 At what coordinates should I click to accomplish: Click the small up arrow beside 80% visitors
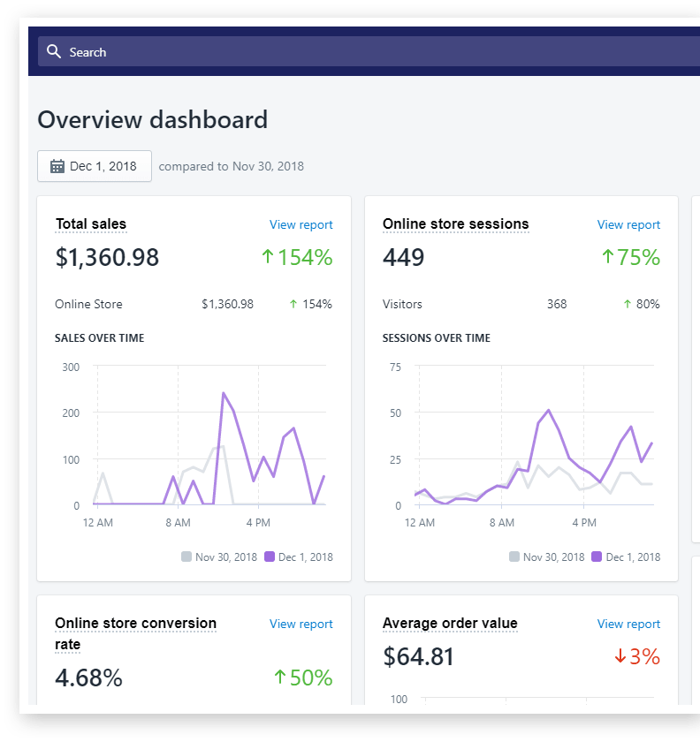[x=628, y=304]
